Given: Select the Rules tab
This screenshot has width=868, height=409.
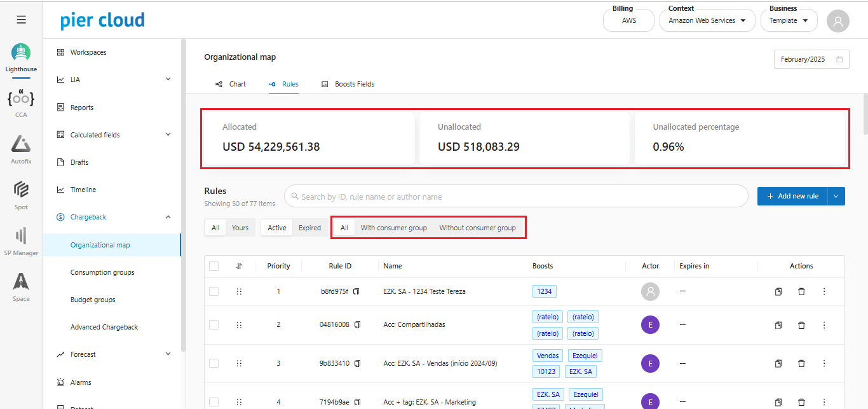Looking at the screenshot, I should pos(283,84).
